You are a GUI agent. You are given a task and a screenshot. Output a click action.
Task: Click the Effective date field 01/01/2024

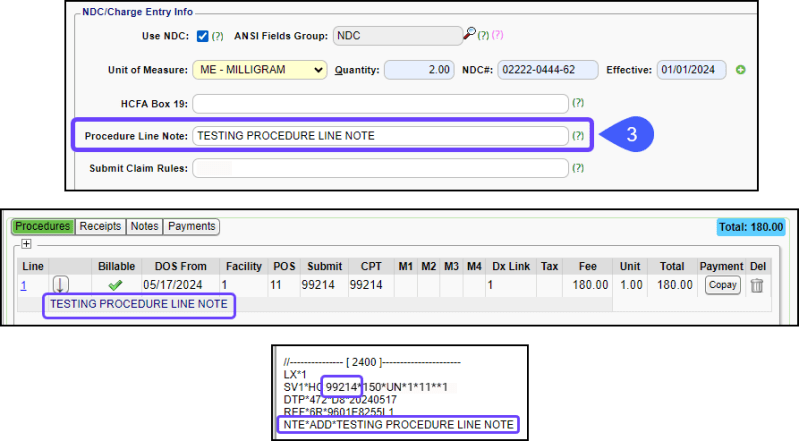691,70
